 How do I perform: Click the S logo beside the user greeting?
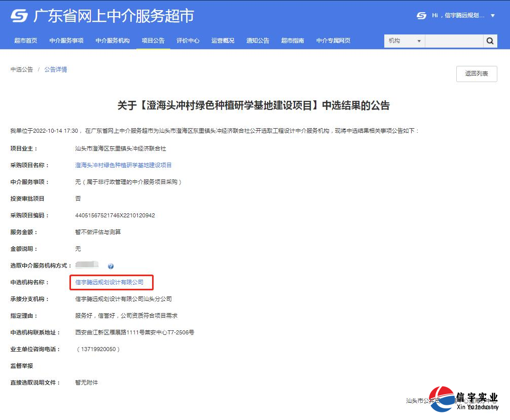(420, 15)
